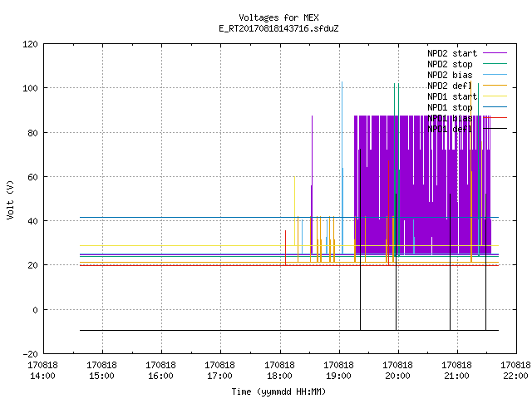Click the dense purple NPD2 start data block
The image size is (532, 399).
[422, 185]
